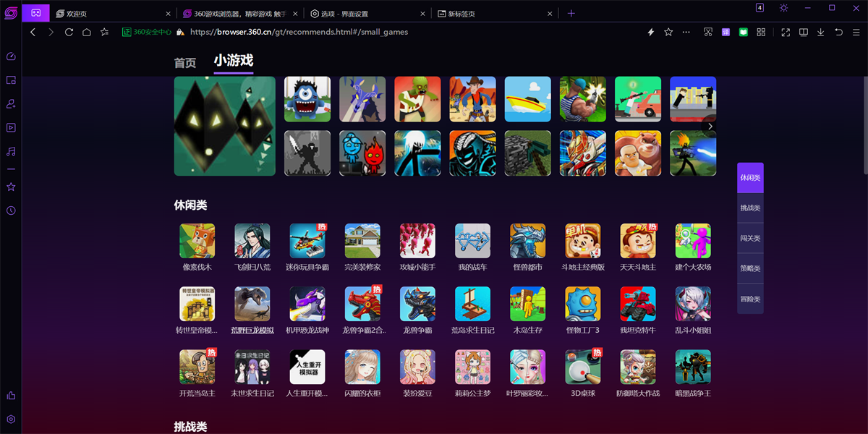Toggle light/dark theme with sun icon
Image resolution: width=868 pixels, height=434 pixels.
[x=783, y=8]
